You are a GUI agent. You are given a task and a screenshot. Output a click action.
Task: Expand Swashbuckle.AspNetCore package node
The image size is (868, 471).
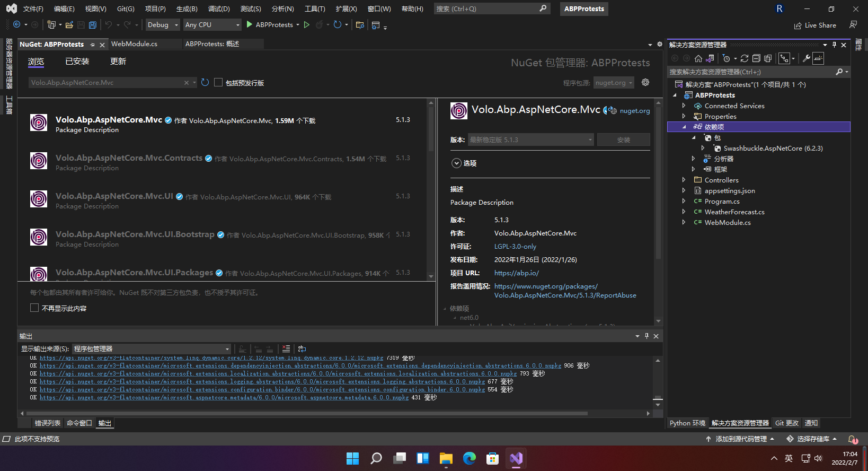coord(703,149)
